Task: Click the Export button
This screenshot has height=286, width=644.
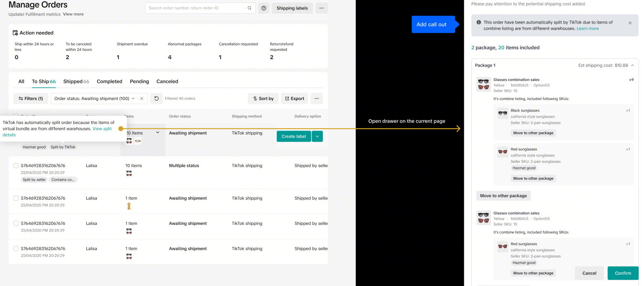Action: pos(295,98)
